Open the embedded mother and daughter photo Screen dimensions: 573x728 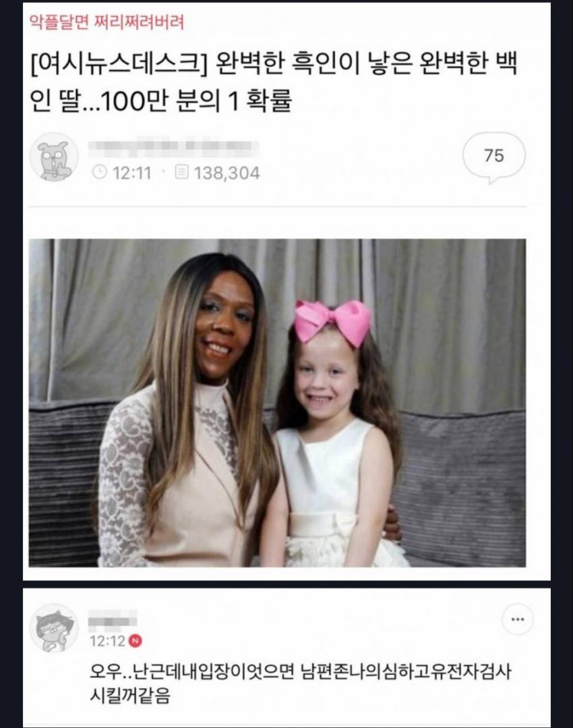tap(278, 403)
